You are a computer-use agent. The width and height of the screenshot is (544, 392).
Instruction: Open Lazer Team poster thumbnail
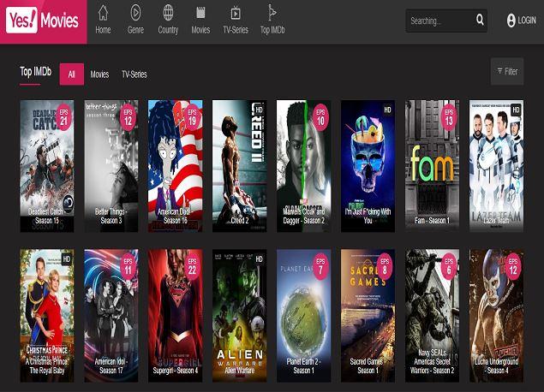tap(497, 166)
